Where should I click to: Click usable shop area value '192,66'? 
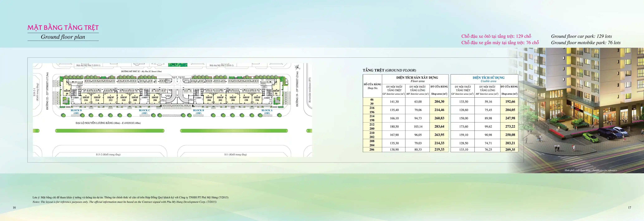pyautogui.click(x=510, y=102)
